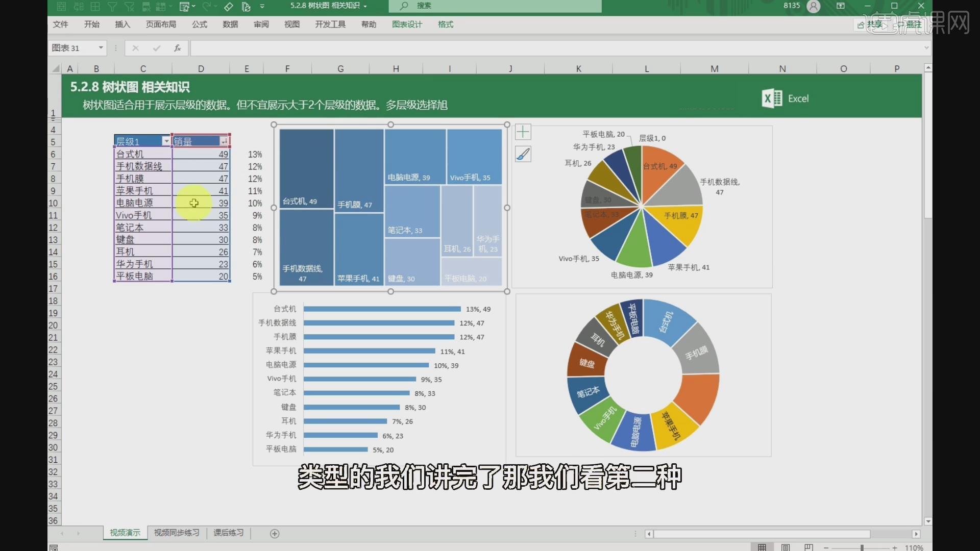The image size is (980, 551).
Task: Switch to the 图表设计 tab
Action: coord(407,24)
